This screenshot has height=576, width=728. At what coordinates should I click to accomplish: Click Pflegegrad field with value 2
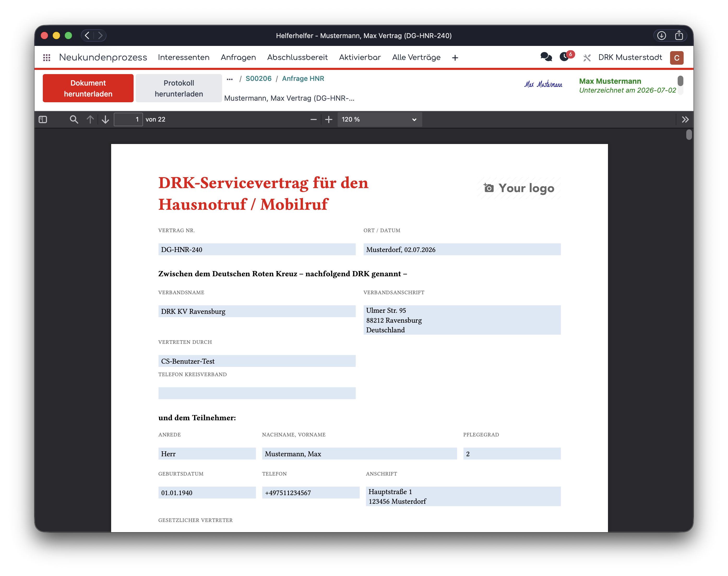512,454
